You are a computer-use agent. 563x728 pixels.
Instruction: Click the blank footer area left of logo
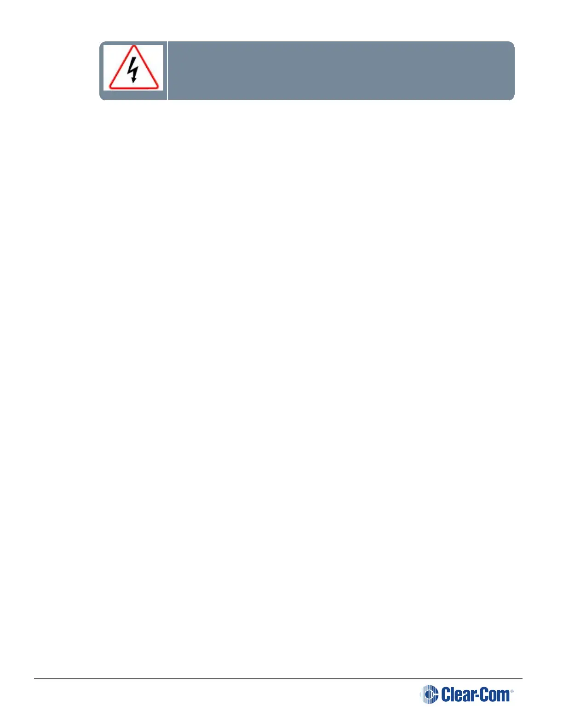pyautogui.click(x=225, y=695)
